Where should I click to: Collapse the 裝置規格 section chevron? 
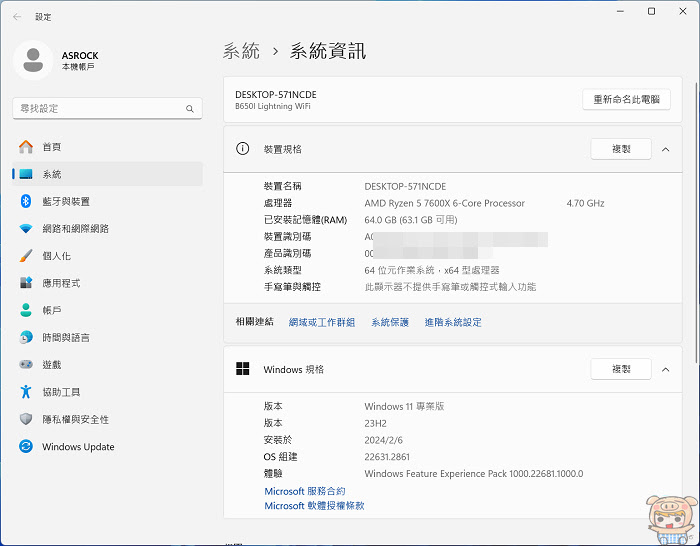click(666, 150)
